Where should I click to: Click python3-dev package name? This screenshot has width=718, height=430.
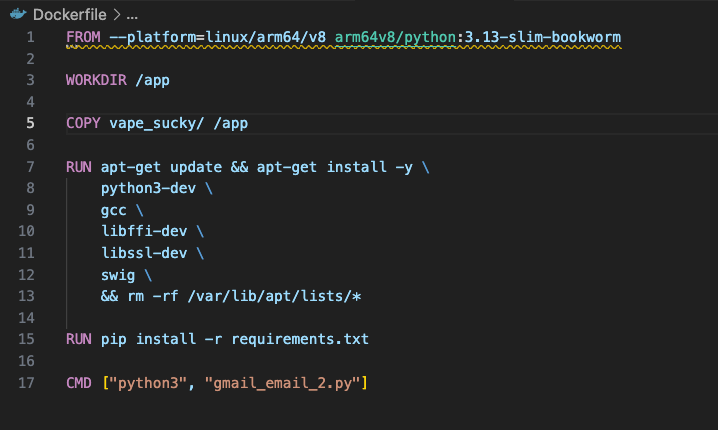point(148,188)
